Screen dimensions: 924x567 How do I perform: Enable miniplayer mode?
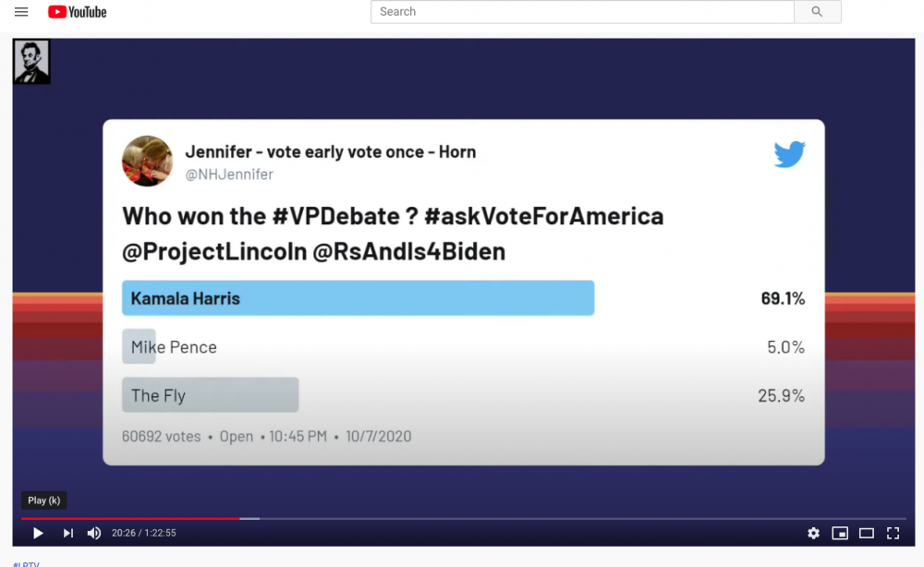pos(840,533)
